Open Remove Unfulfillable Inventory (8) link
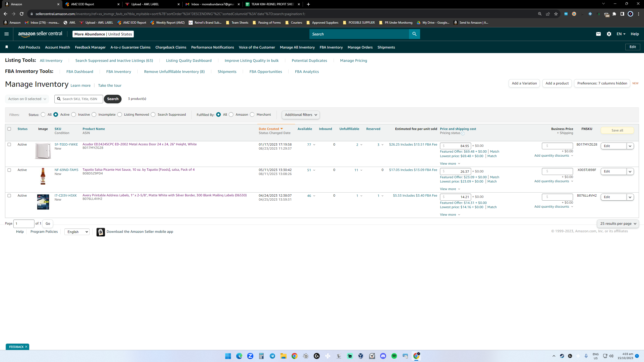 174,72
